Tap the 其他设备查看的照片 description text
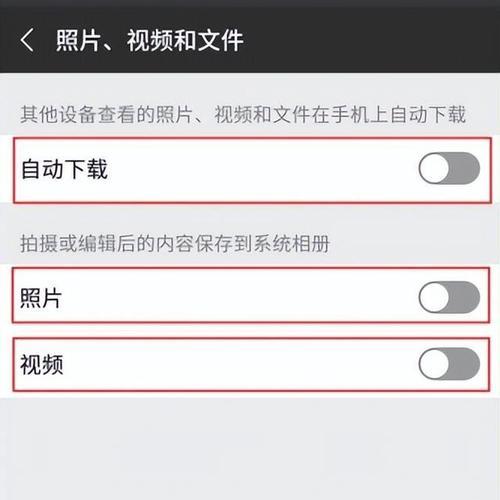The width and height of the screenshot is (500, 500). coord(243,114)
